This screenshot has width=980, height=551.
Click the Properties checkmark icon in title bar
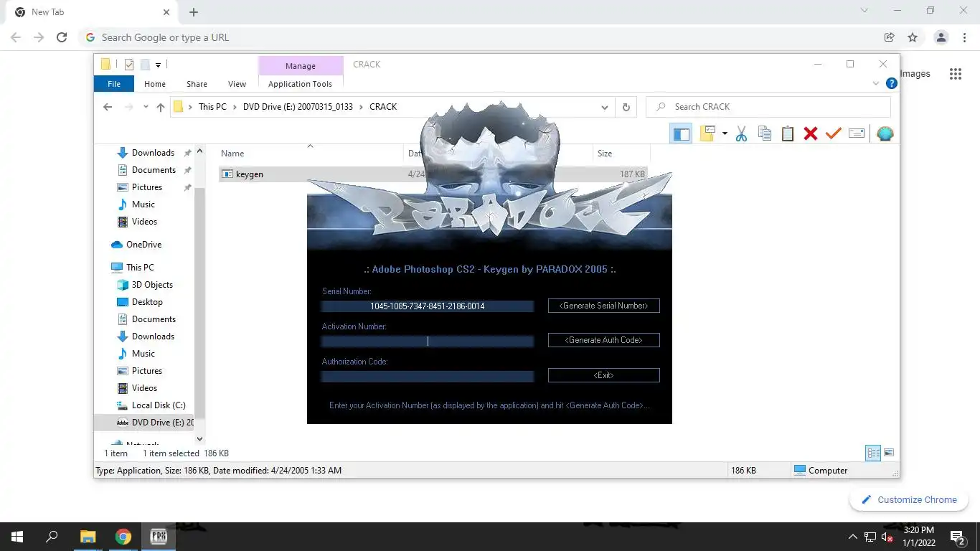(x=129, y=65)
